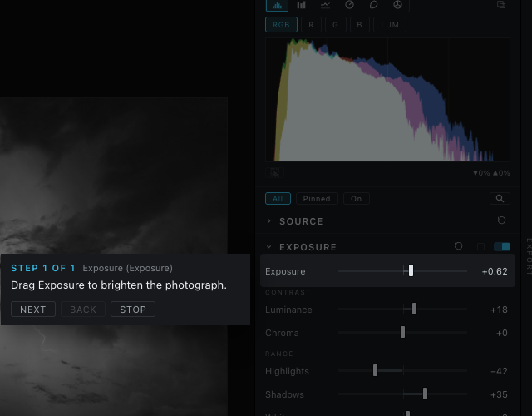The width and height of the screenshot is (532, 416).
Task: Click the Exposure value +0.62
Action: click(495, 271)
